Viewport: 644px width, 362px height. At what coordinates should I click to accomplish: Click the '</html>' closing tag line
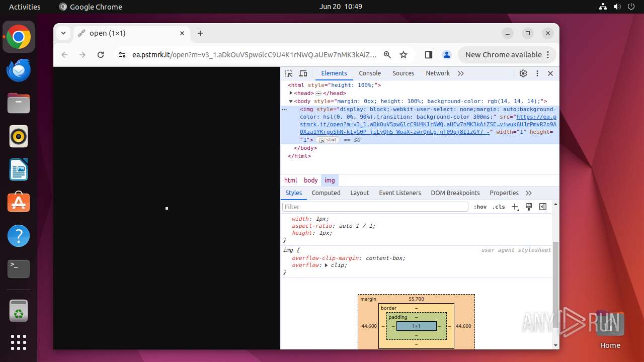[x=299, y=156]
